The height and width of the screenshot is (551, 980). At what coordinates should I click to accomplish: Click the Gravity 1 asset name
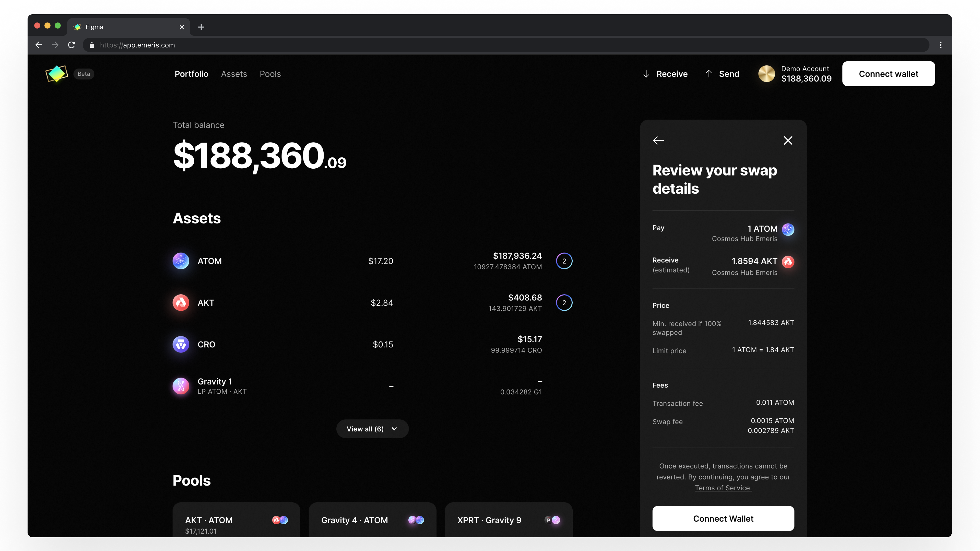215,381
